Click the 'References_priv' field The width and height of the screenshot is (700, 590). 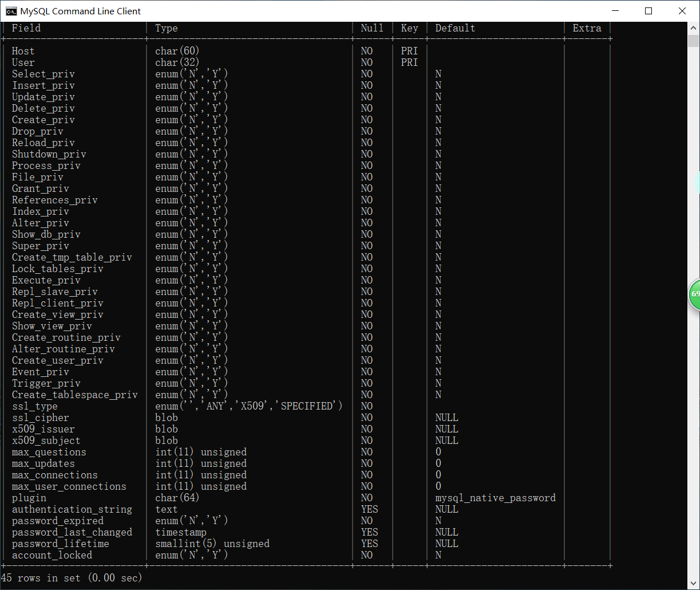point(55,200)
